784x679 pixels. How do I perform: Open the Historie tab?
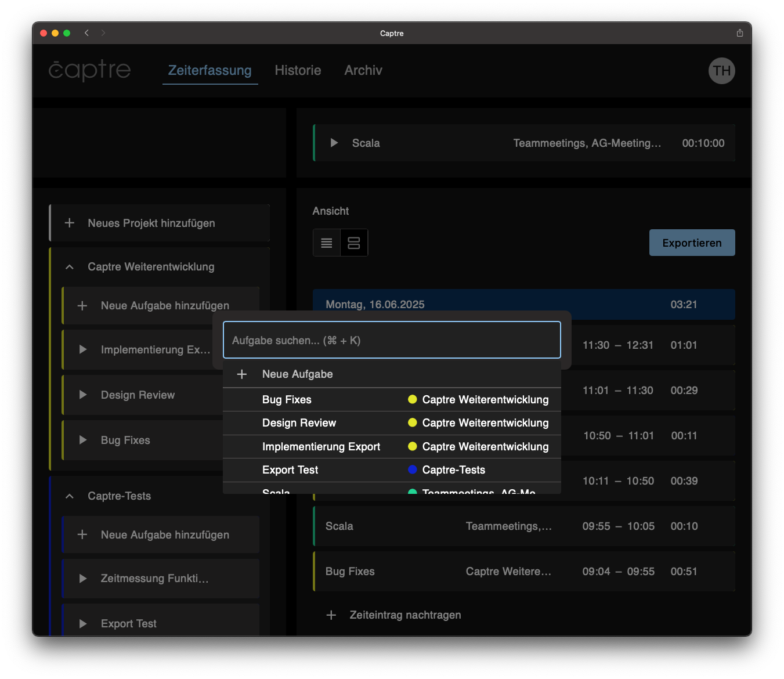point(298,70)
